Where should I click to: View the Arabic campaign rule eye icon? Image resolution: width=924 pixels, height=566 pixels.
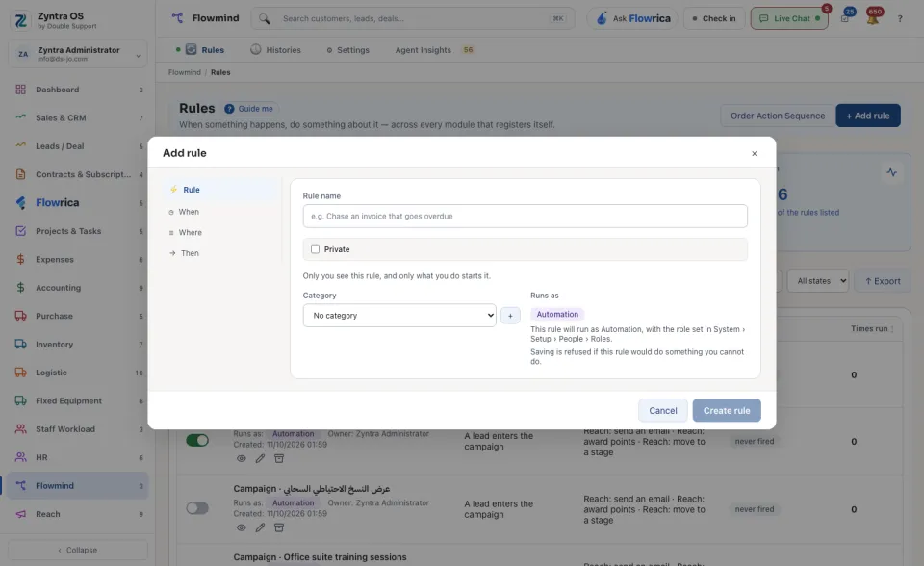(241, 527)
